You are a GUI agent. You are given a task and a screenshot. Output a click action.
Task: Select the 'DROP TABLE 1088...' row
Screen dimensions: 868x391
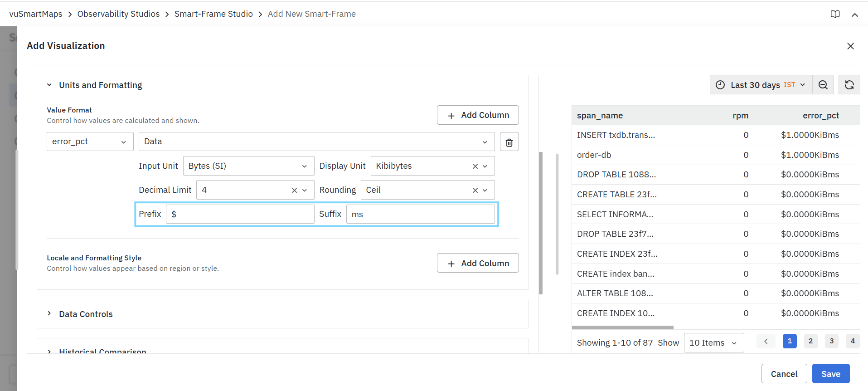(x=716, y=175)
